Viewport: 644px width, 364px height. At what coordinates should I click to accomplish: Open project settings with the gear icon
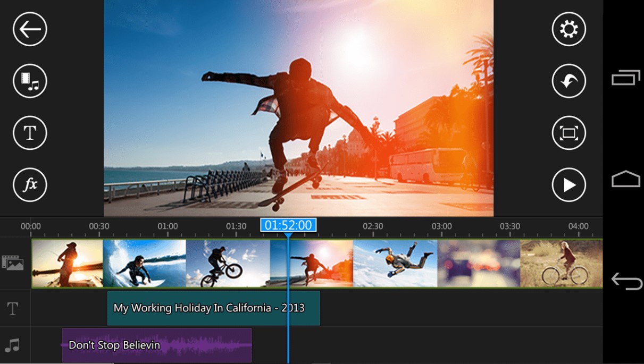[x=568, y=29]
